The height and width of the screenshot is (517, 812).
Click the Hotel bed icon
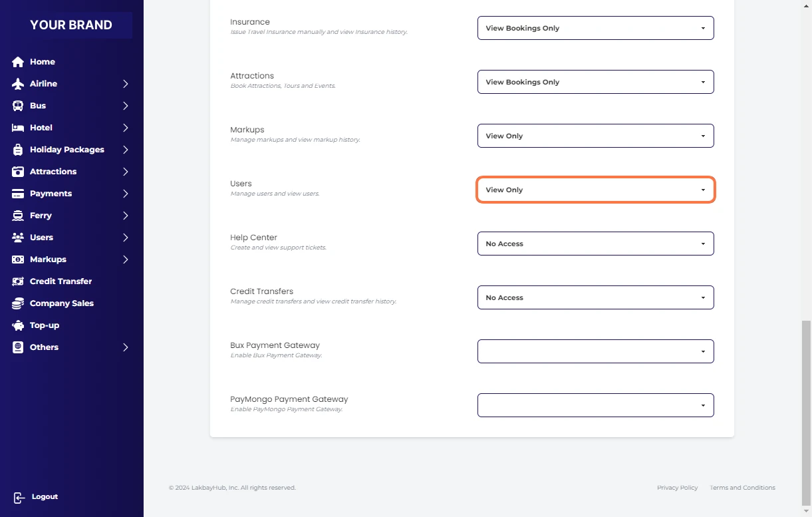[x=18, y=128]
